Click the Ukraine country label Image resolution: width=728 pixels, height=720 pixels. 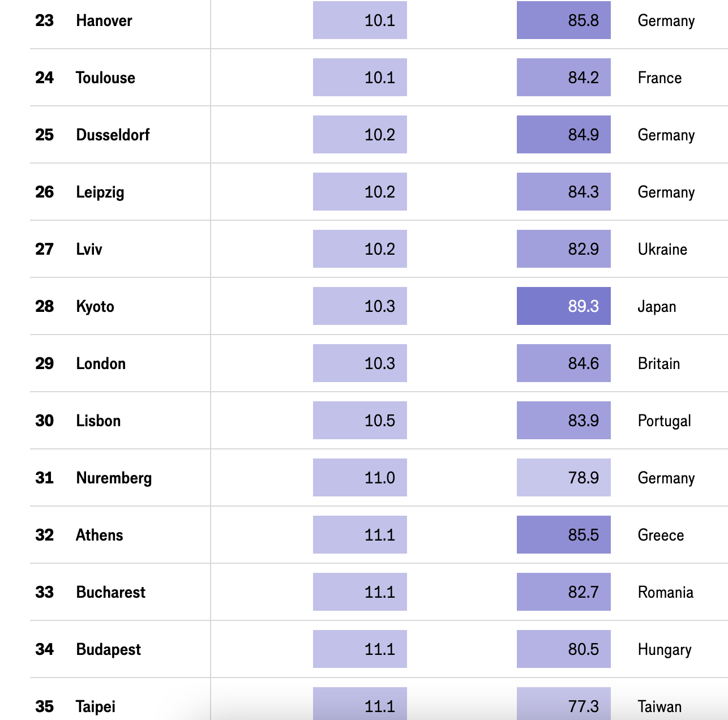662,249
